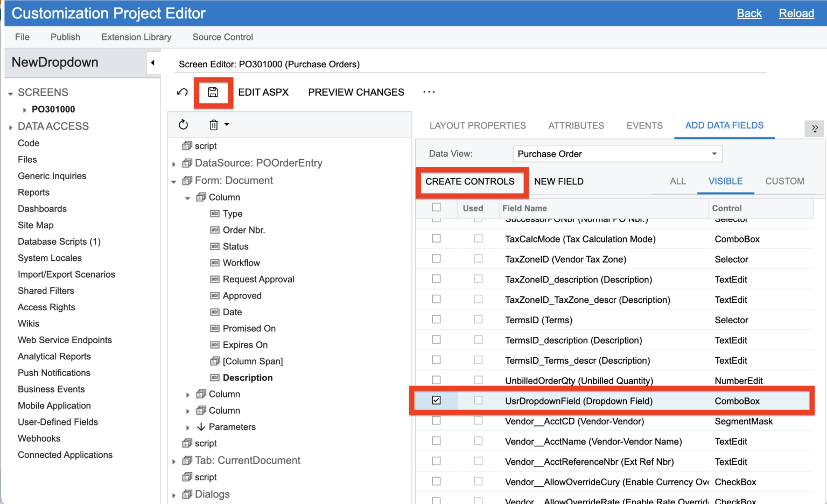Open the Publish menu
The height and width of the screenshot is (504, 827).
coord(65,37)
